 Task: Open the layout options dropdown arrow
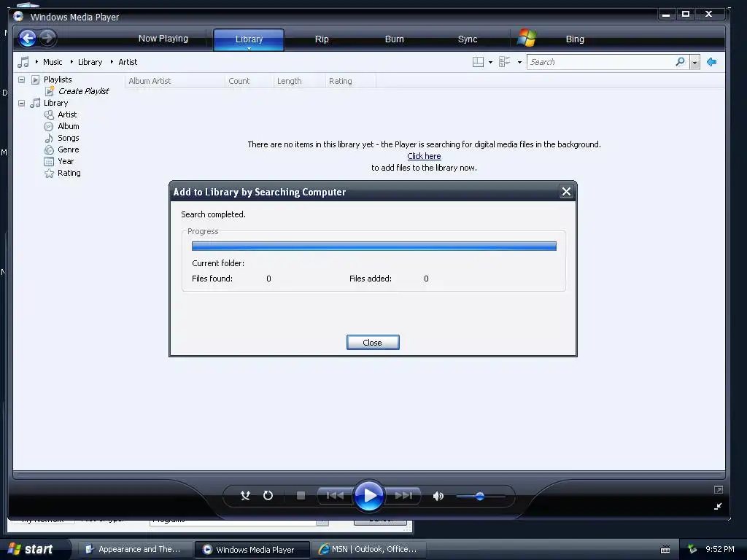click(x=490, y=63)
